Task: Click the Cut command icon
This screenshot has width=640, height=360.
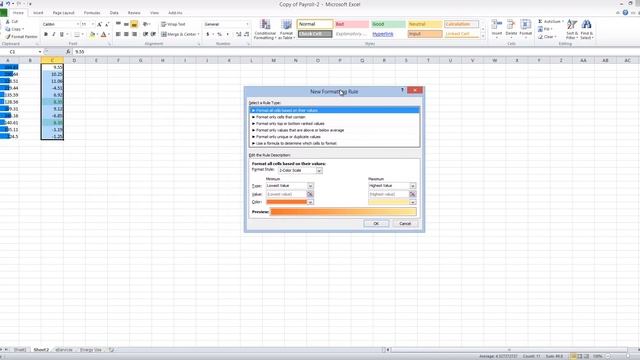Action: click(x=8, y=21)
